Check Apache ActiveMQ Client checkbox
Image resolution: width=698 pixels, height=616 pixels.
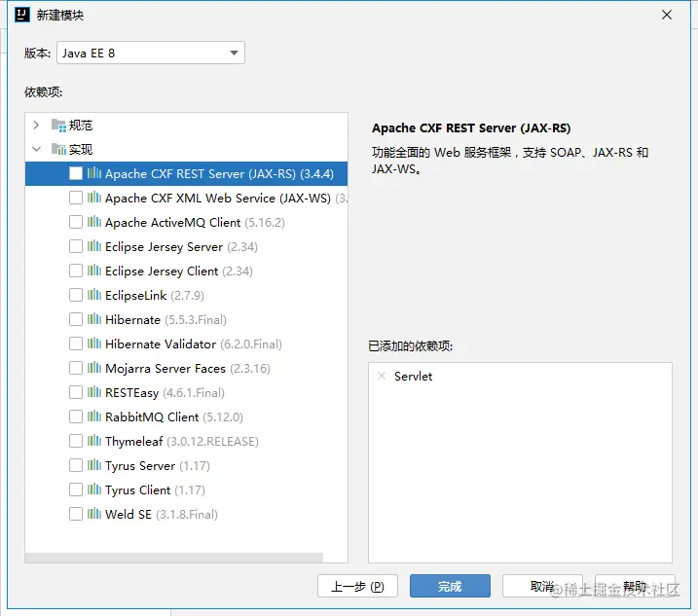(x=76, y=222)
